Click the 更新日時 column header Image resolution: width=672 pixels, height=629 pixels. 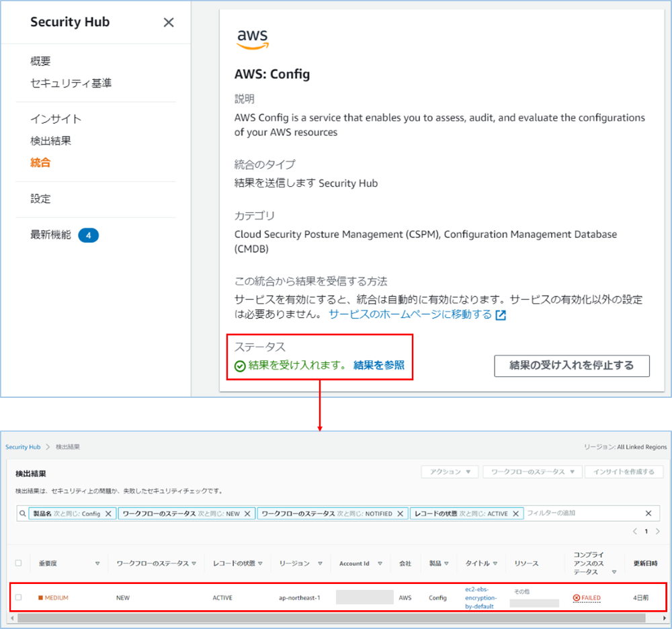pos(645,563)
